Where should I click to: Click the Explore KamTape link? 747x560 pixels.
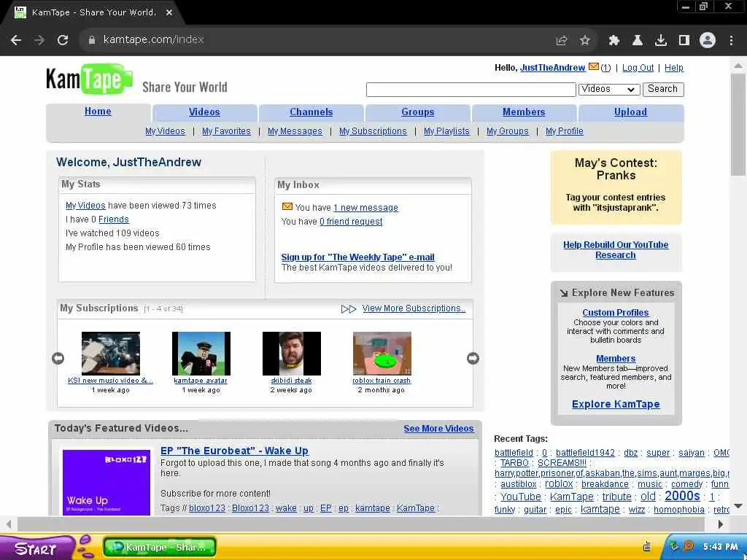point(616,404)
